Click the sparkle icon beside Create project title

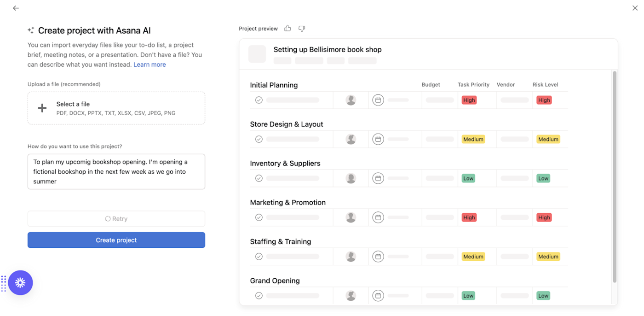point(31,30)
